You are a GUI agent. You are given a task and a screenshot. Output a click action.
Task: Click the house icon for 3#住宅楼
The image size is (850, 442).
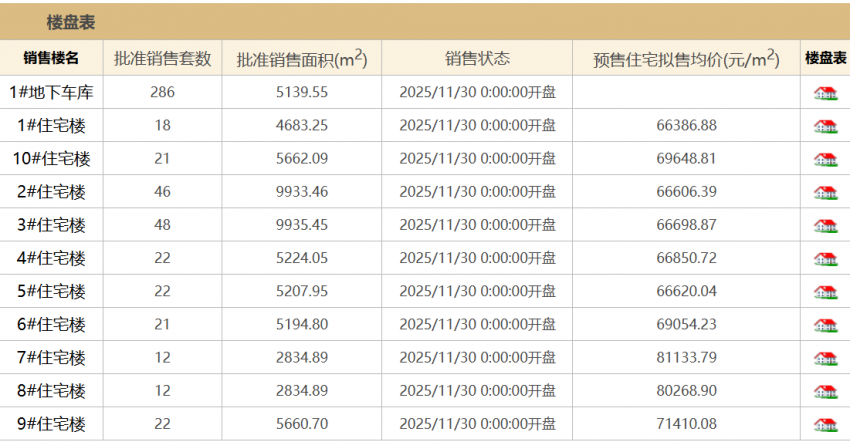point(825,225)
